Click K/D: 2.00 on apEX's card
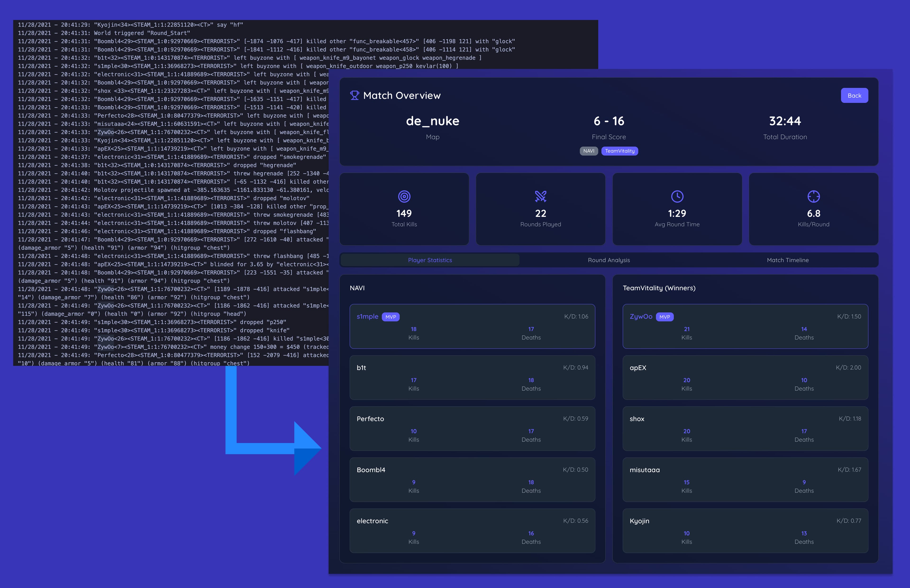The width and height of the screenshot is (910, 588). click(848, 368)
